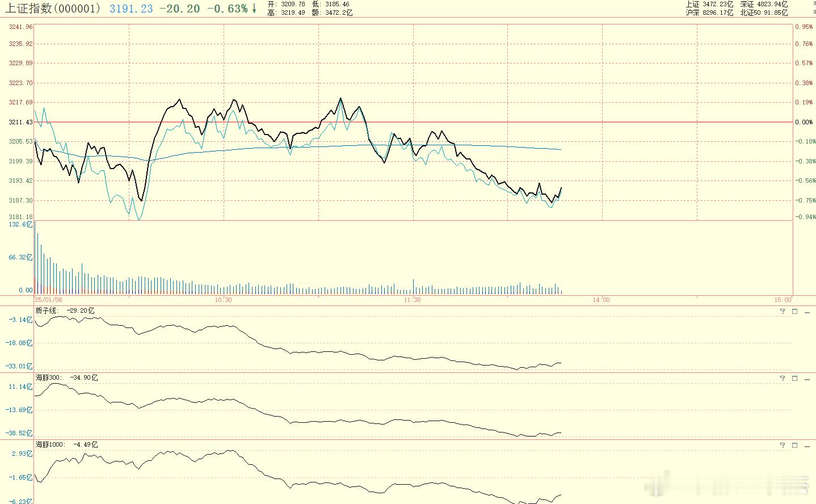This screenshot has width=816, height=504.
Task: Click the green down arrow beside -0.63%
Action: 254,8
